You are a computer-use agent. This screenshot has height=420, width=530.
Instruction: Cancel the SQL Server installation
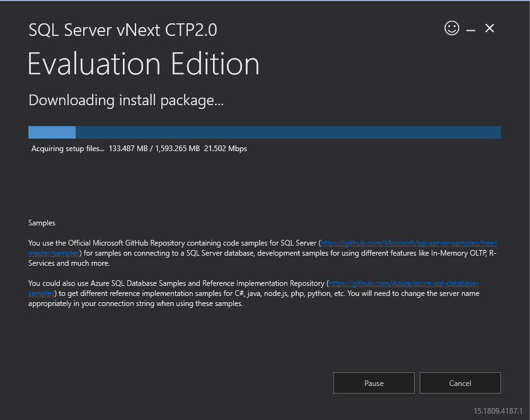[460, 383]
